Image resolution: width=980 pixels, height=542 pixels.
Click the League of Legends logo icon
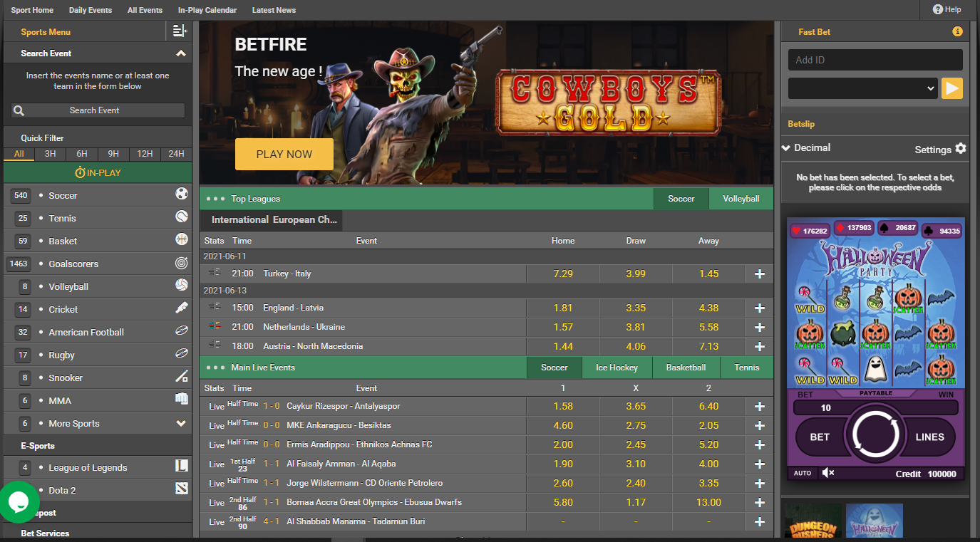point(182,466)
